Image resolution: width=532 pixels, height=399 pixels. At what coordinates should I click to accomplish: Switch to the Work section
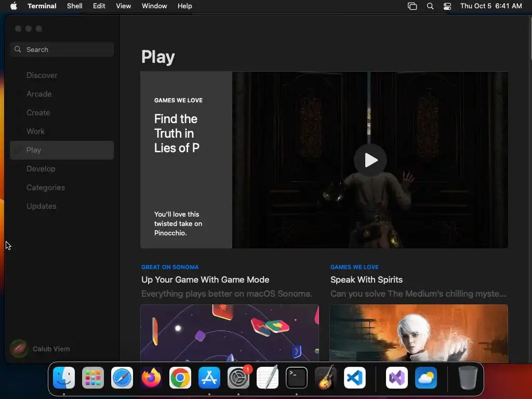(x=62, y=131)
